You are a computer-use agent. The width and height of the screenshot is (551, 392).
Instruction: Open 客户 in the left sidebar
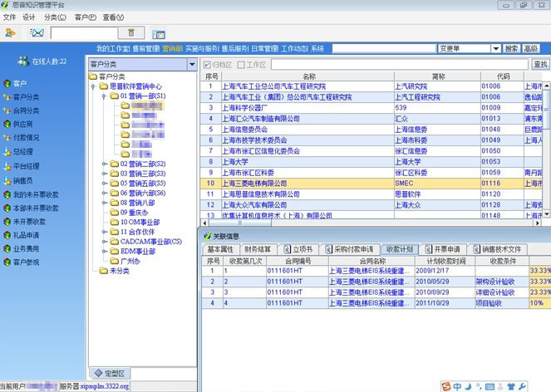pos(19,84)
